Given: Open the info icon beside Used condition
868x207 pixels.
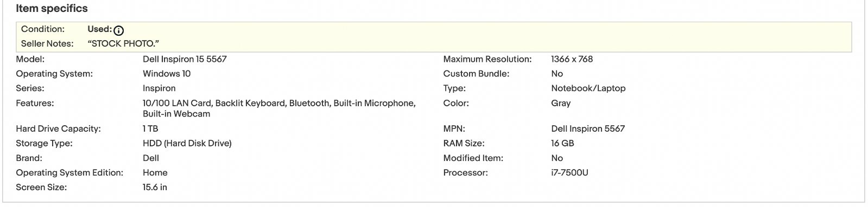Looking at the screenshot, I should tap(119, 30).
